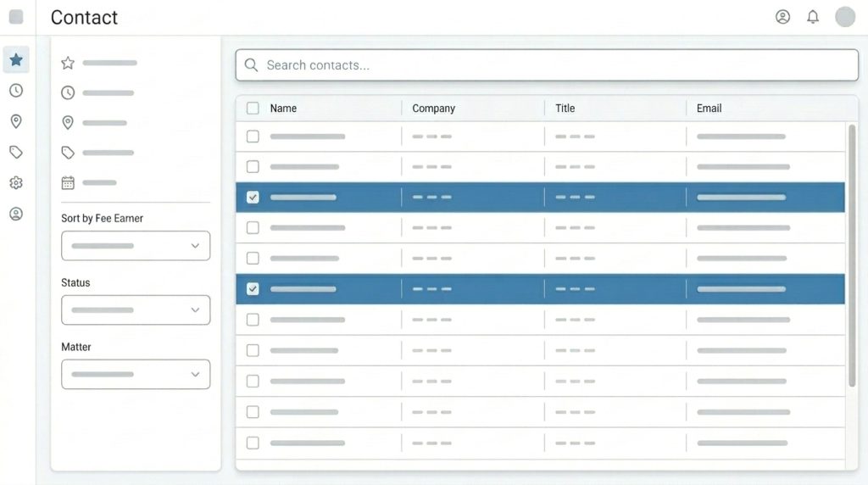Click the star favorites icon in left rail

click(x=16, y=60)
